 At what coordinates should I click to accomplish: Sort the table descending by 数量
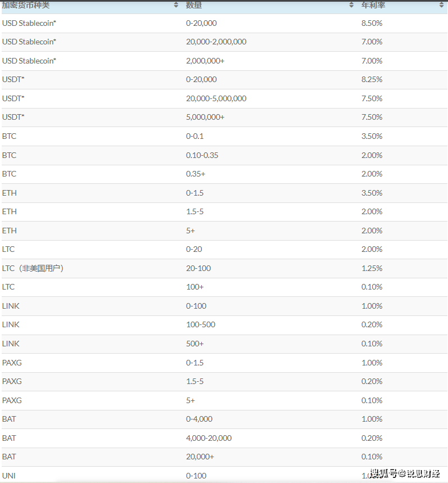[x=350, y=7]
